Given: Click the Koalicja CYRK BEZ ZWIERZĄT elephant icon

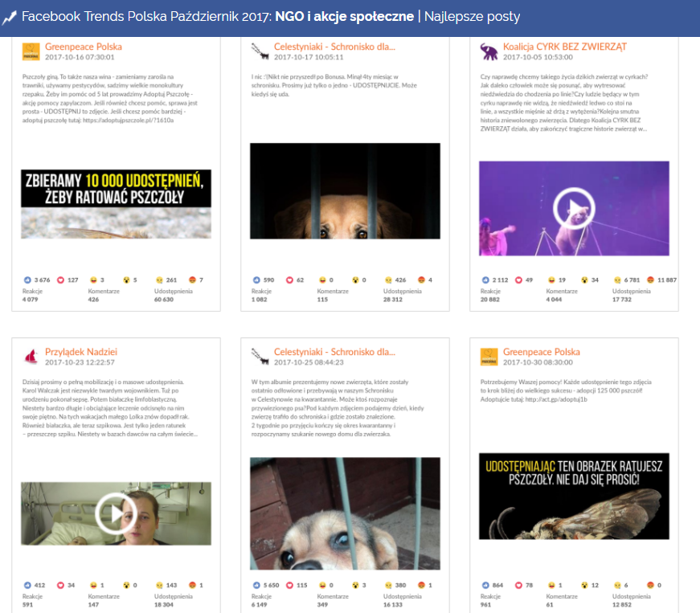Looking at the screenshot, I should point(489,52).
